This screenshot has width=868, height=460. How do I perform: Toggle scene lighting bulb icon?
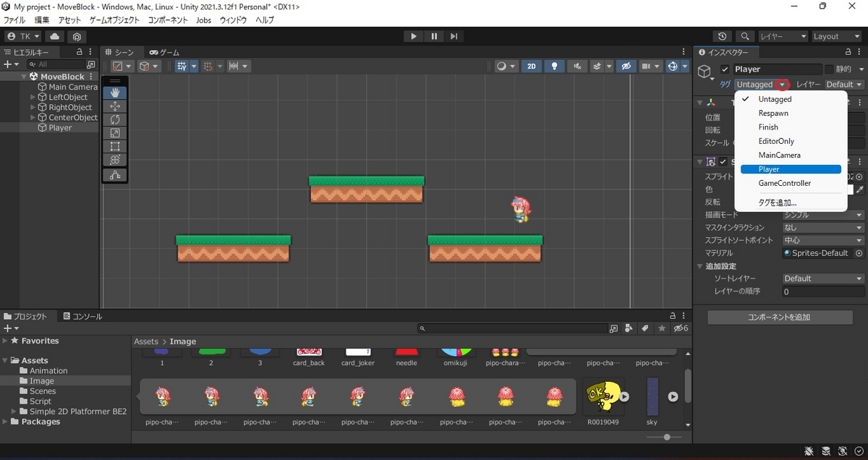pyautogui.click(x=555, y=66)
